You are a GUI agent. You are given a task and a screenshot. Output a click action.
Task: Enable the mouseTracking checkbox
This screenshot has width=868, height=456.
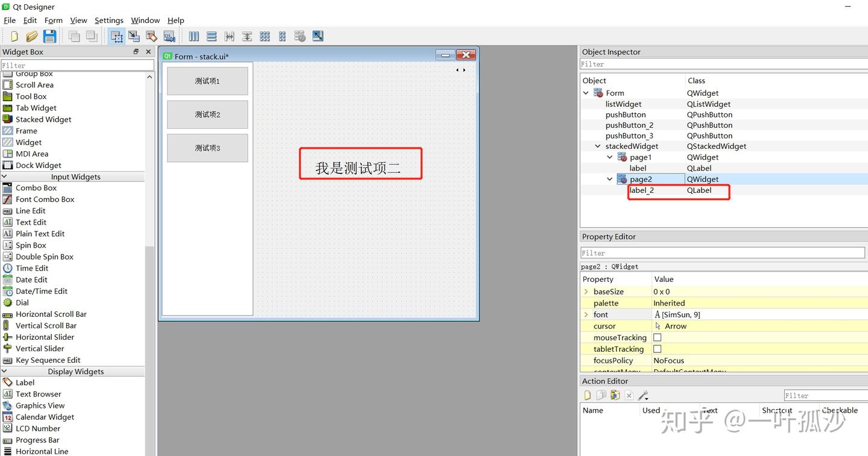coord(657,337)
